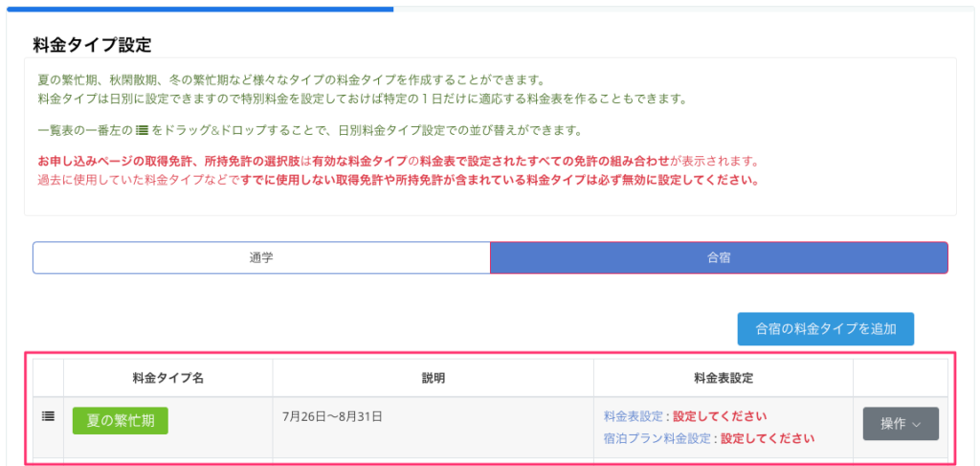The image size is (980, 466).
Task: Click the 料金表設定 column header
Action: [x=723, y=377]
